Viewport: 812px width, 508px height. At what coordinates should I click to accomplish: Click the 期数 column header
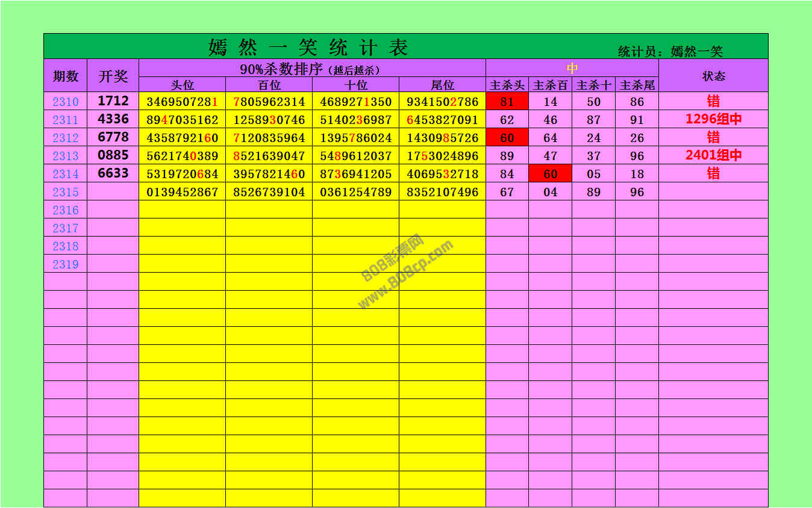tap(65, 76)
